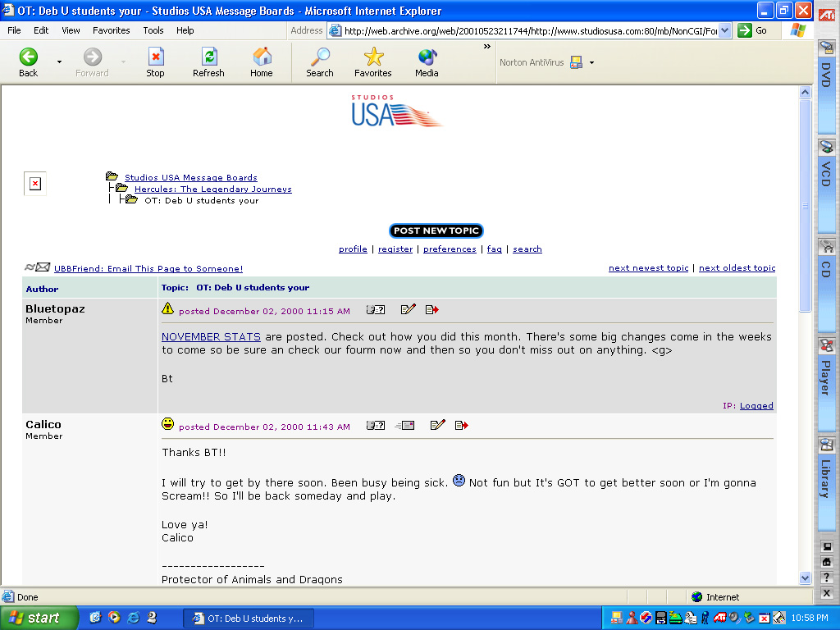
Task: Open the Help menu
Action: tap(185, 30)
